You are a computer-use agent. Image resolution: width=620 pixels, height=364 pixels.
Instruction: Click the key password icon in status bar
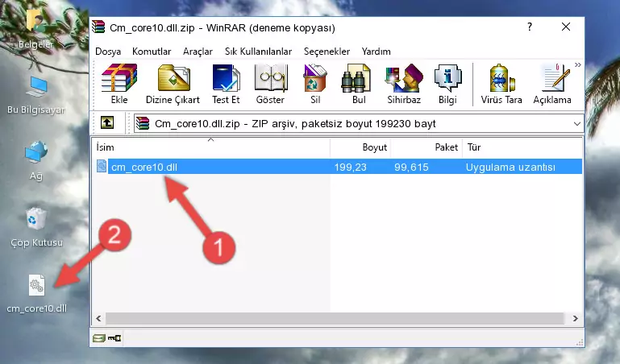[x=114, y=338]
